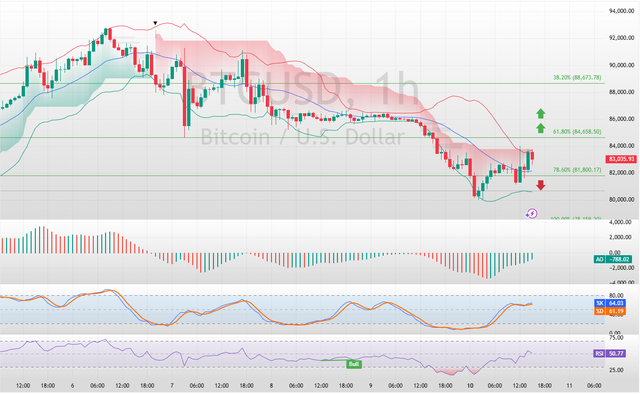
Task: Select the %D 61.19 stochastic label
Action: pyautogui.click(x=610, y=311)
